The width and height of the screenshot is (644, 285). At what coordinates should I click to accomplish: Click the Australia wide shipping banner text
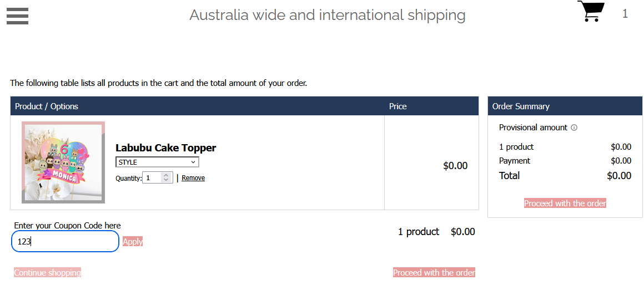[x=328, y=15]
